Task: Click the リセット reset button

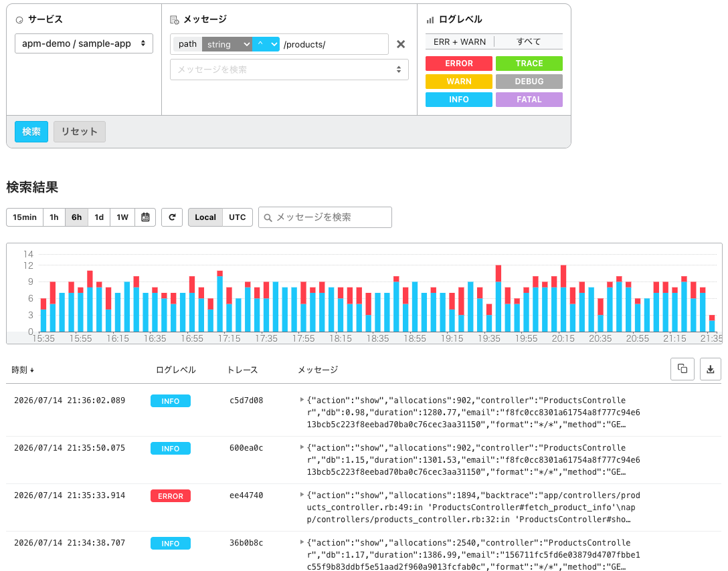Action: pos(80,132)
